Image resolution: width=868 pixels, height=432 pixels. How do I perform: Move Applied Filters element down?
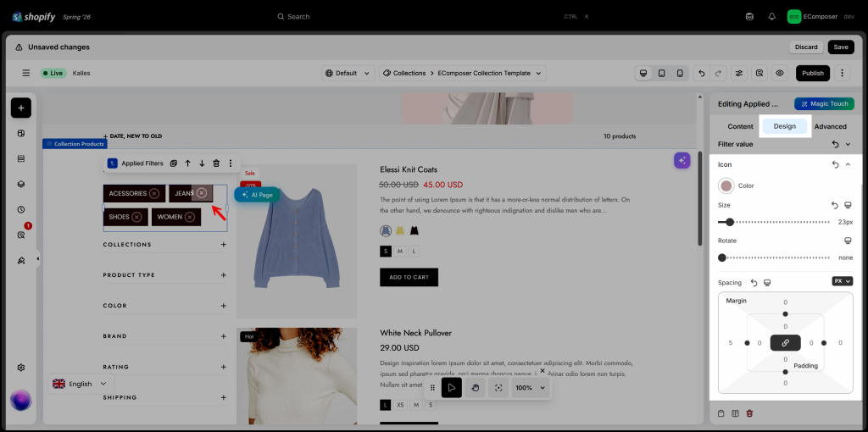[x=202, y=163]
